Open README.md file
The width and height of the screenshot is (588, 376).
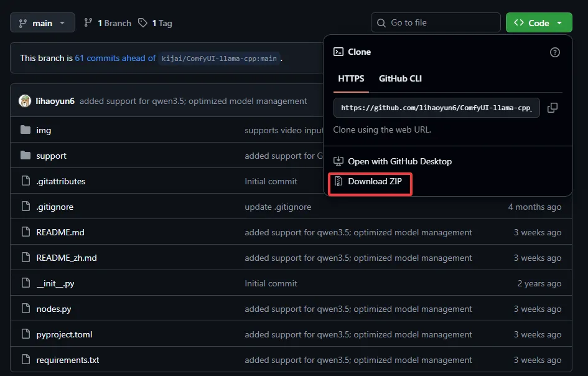pyautogui.click(x=60, y=232)
